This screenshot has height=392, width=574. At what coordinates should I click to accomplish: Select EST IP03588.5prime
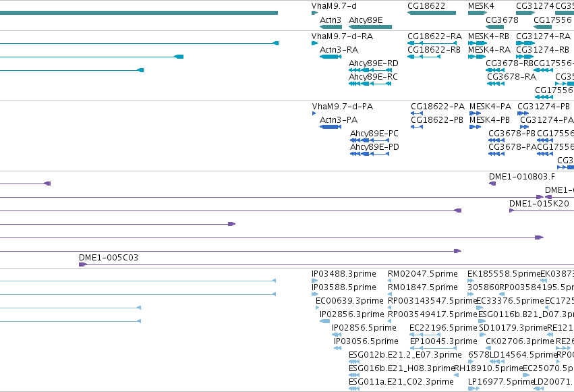[x=315, y=294]
